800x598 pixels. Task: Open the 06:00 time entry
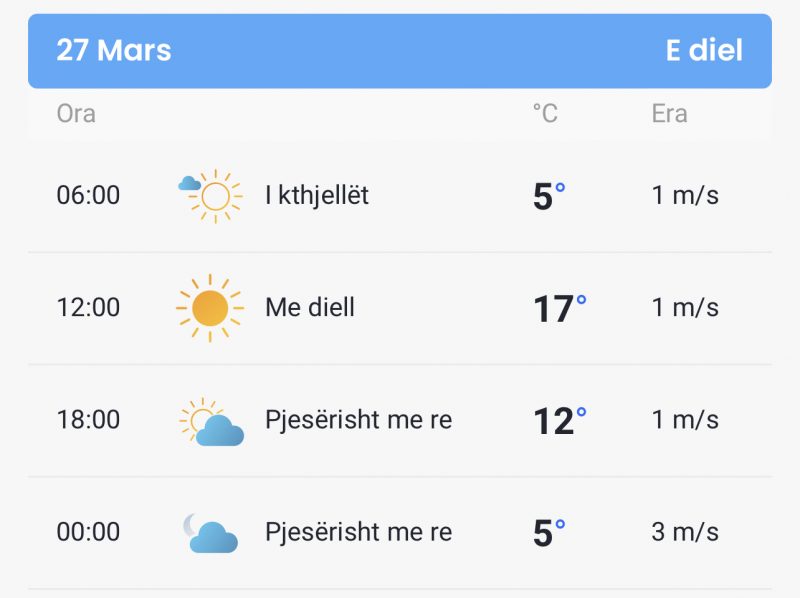tap(88, 195)
